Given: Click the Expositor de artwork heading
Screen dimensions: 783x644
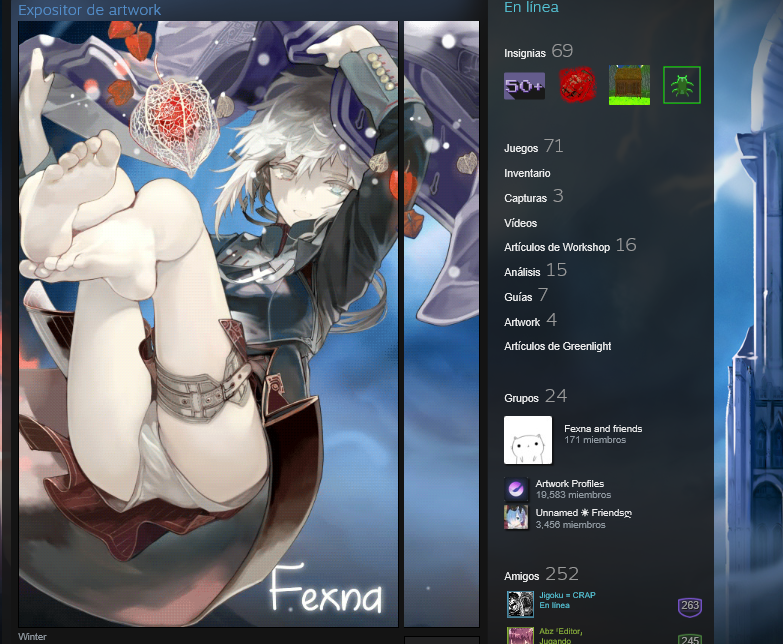Looking at the screenshot, I should tap(89, 9).
